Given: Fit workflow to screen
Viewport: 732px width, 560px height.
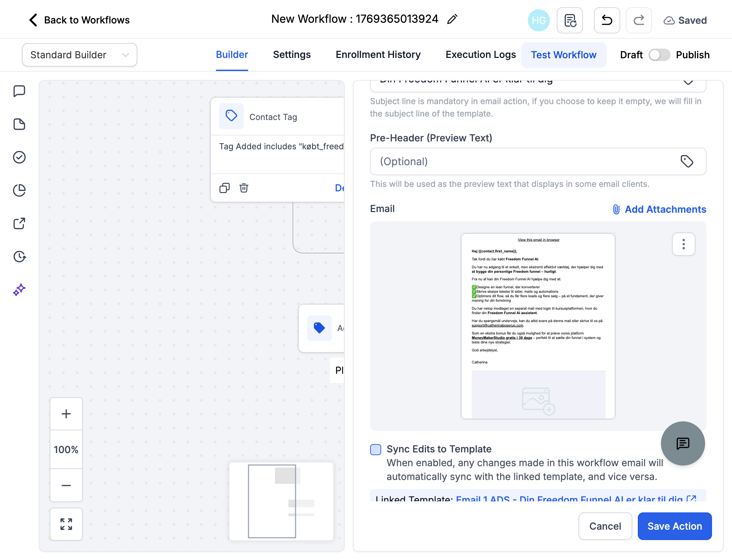Looking at the screenshot, I should (66, 524).
